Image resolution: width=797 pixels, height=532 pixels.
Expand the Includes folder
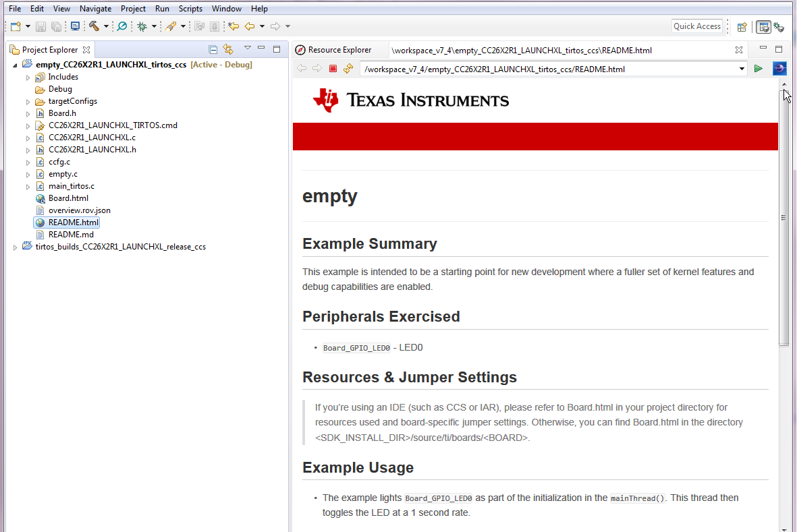[27, 76]
